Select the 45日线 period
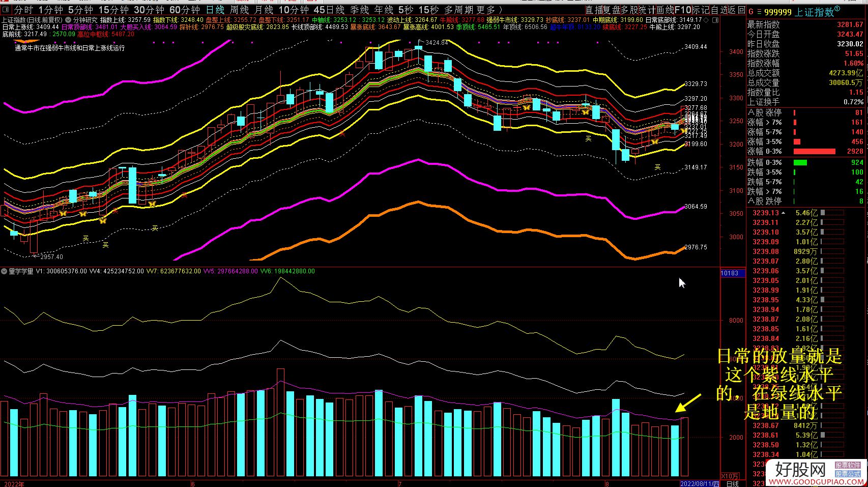 pyautogui.click(x=329, y=10)
